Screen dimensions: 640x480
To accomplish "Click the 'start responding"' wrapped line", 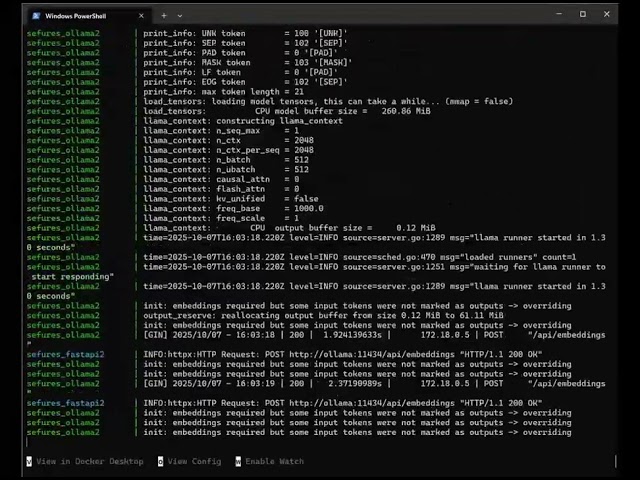I will 72,277.
